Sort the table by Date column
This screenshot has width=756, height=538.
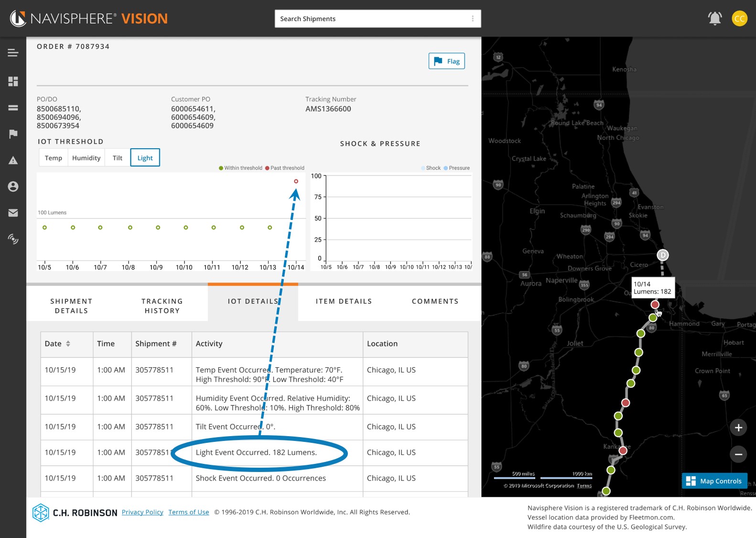coord(68,344)
